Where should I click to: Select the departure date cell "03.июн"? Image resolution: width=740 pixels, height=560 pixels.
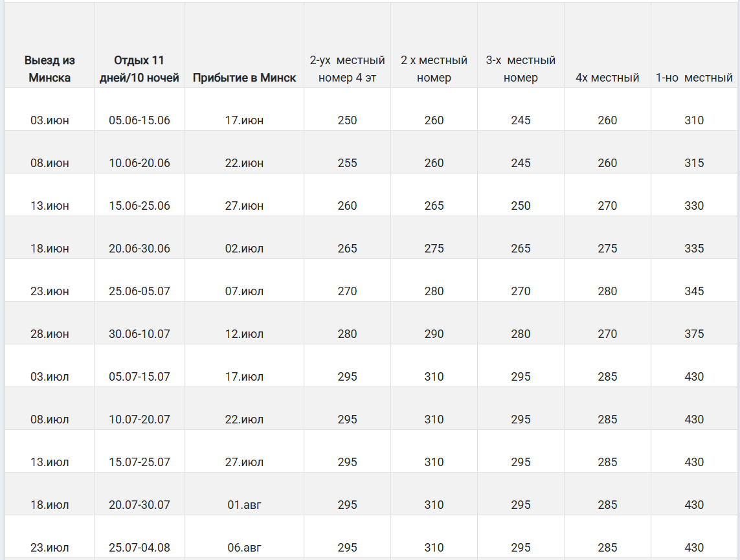[50, 120]
